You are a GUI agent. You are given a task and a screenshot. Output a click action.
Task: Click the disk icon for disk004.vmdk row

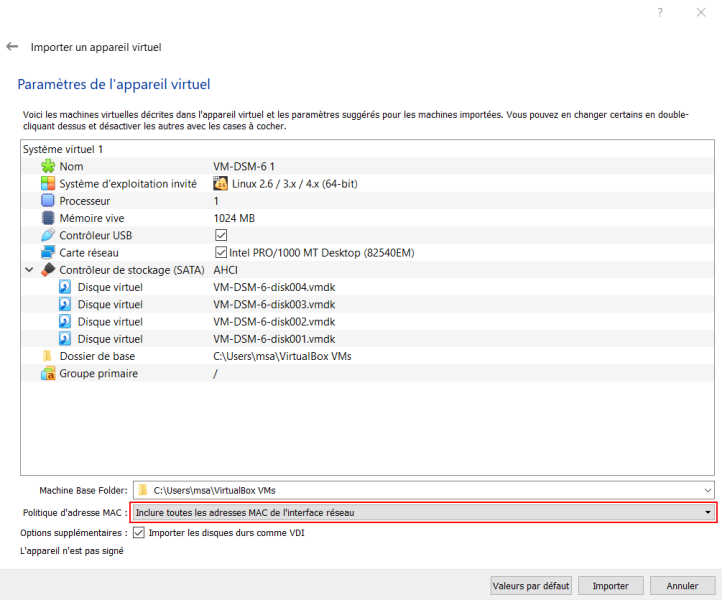click(65, 287)
